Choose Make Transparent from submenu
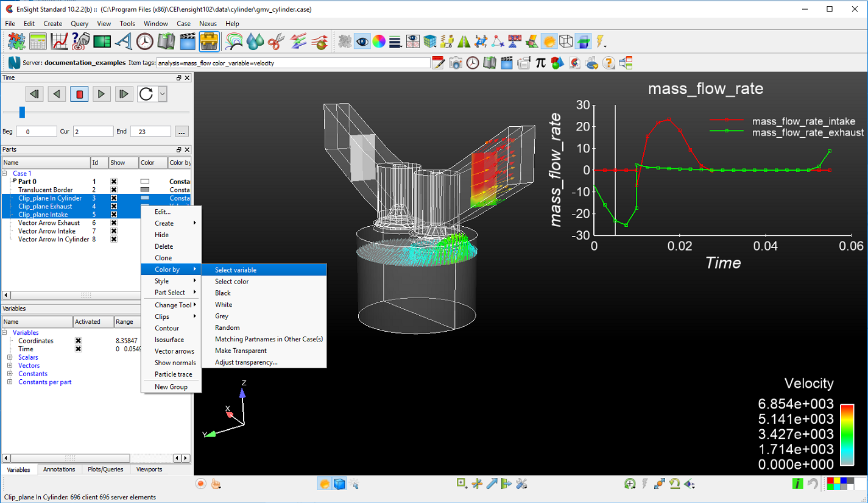 coord(265,351)
